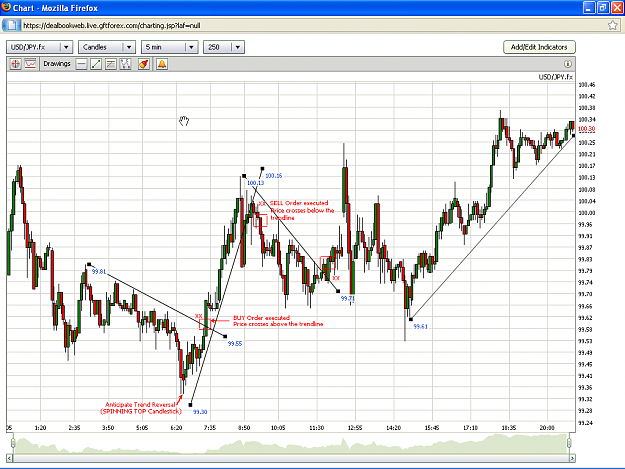Click the trendline start handle near 99.81
The height and width of the screenshot is (469, 625).
pos(89,264)
